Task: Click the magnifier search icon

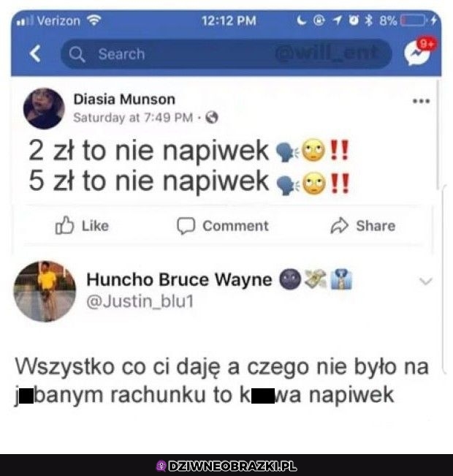Action: 77,54
